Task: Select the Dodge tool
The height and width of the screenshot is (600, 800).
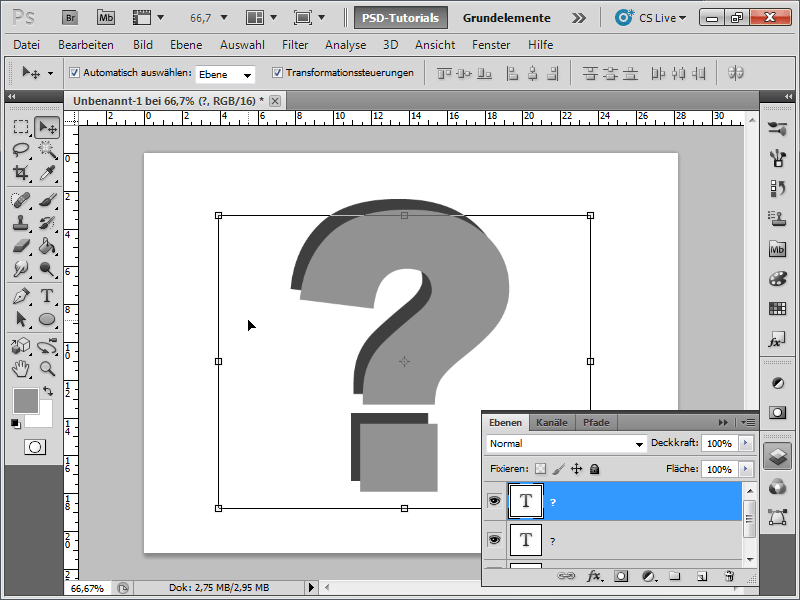Action: click(47, 269)
